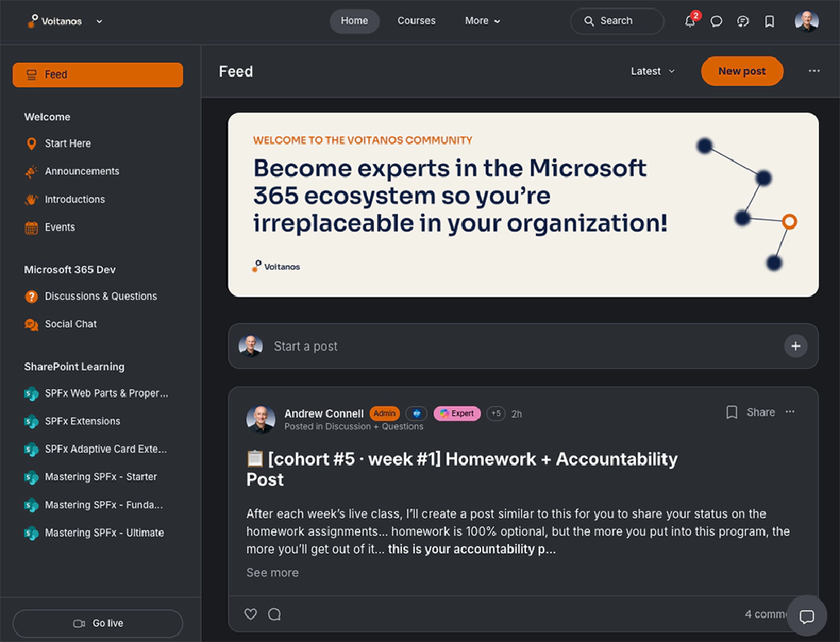This screenshot has height=642, width=840.
Task: Open cohort #5 week #1 Homework post title
Action: [x=462, y=469]
